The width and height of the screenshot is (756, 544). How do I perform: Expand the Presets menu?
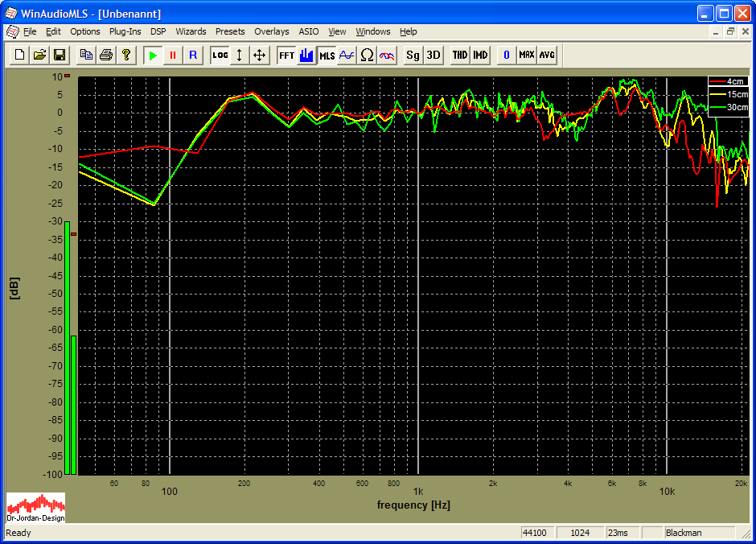tap(230, 31)
